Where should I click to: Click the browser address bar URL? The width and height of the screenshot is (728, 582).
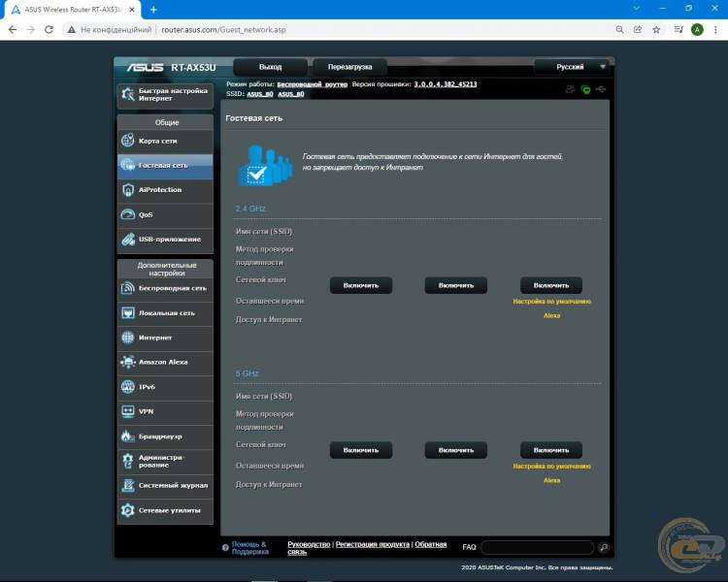(x=224, y=30)
